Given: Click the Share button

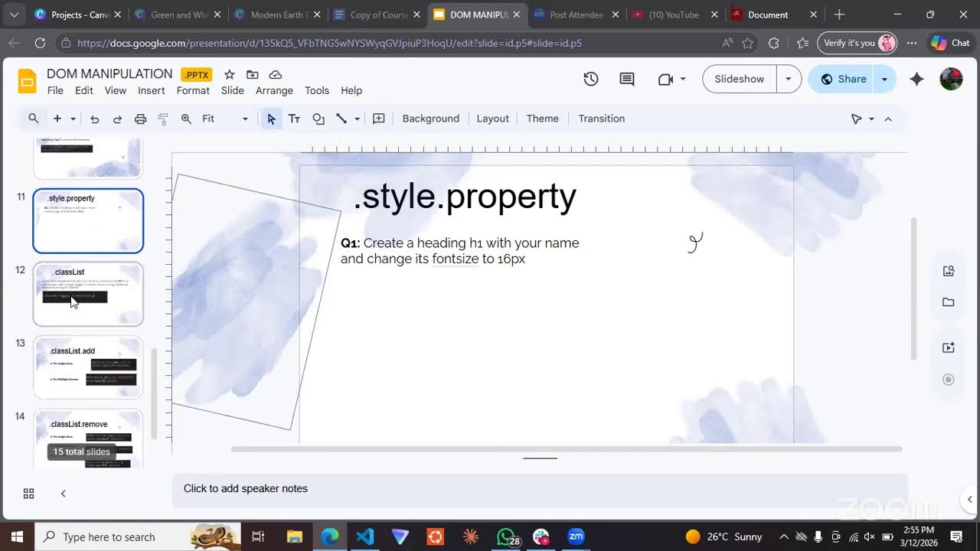Looking at the screenshot, I should (x=842, y=79).
